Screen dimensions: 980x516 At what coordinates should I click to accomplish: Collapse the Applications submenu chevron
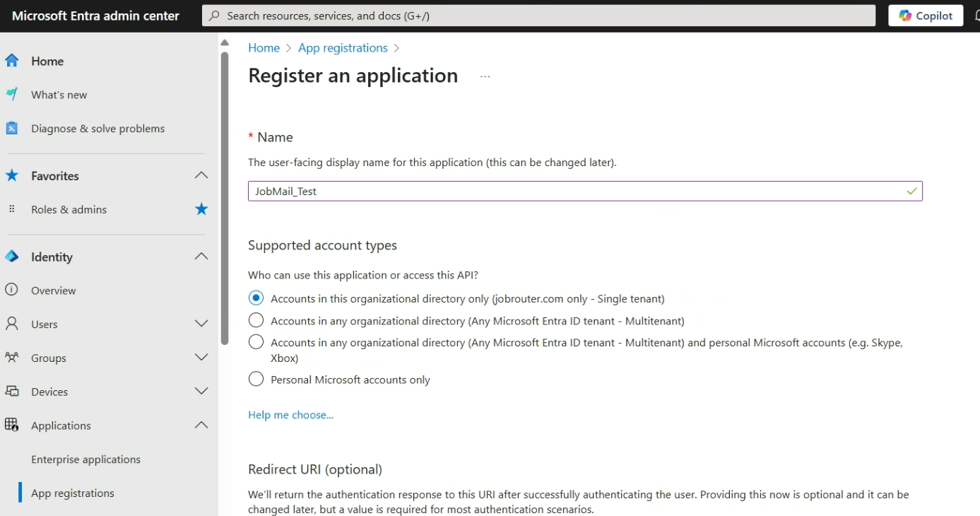(201, 425)
